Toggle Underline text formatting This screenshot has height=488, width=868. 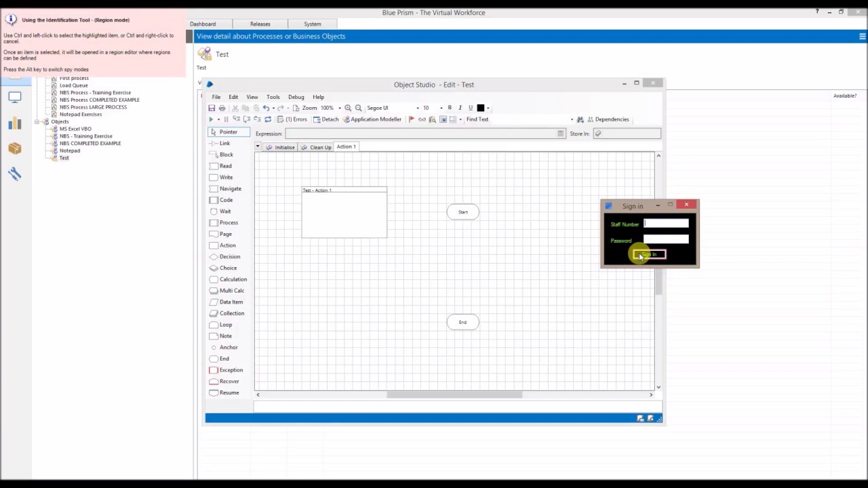pyautogui.click(x=470, y=108)
